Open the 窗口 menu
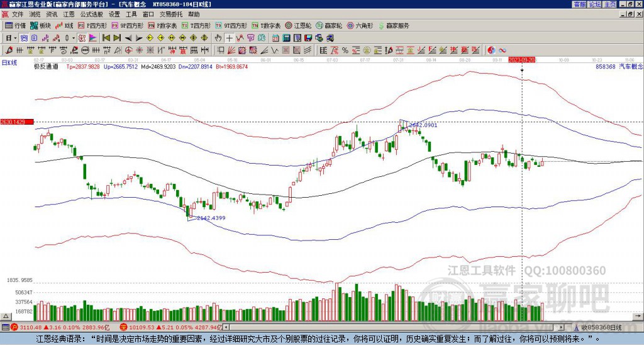The height and width of the screenshot is (345, 644). pyautogui.click(x=148, y=14)
